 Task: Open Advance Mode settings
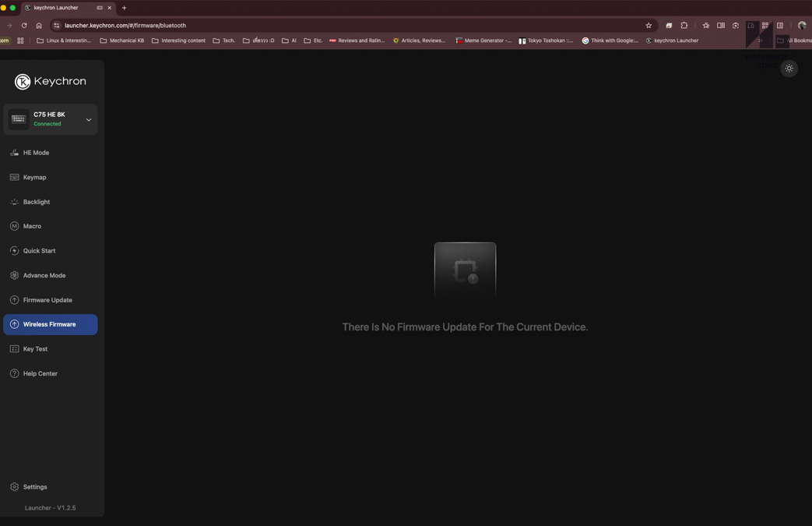(x=44, y=275)
